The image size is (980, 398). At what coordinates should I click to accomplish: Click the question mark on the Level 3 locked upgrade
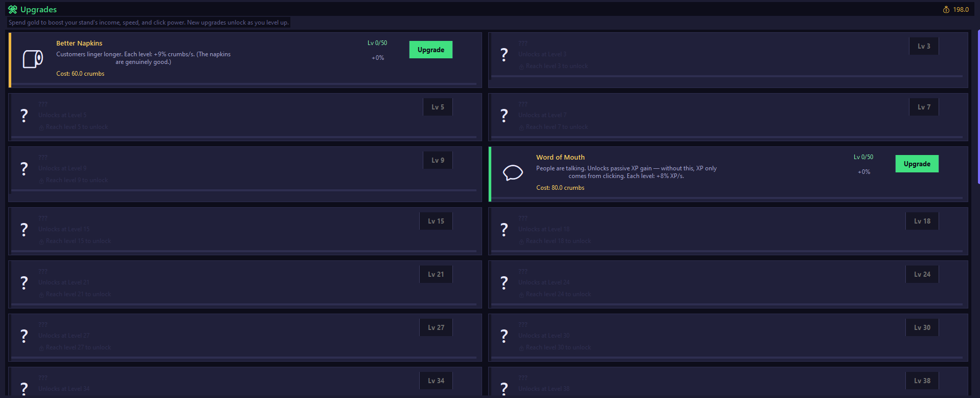(504, 54)
